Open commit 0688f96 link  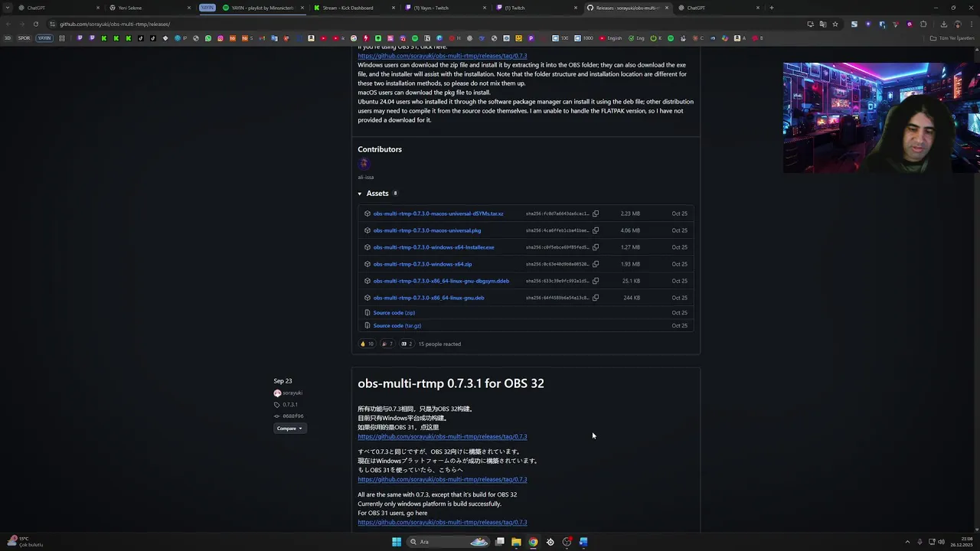pyautogui.click(x=293, y=416)
